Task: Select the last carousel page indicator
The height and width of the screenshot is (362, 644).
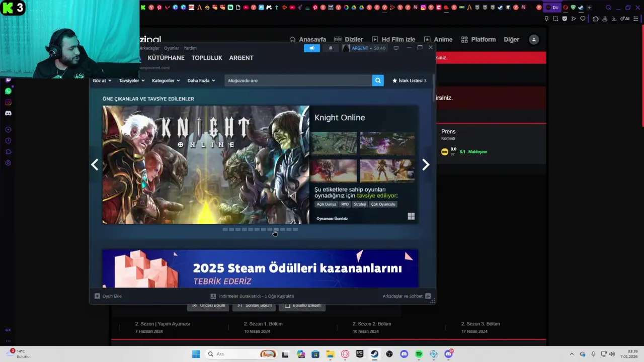Action: coord(295,230)
